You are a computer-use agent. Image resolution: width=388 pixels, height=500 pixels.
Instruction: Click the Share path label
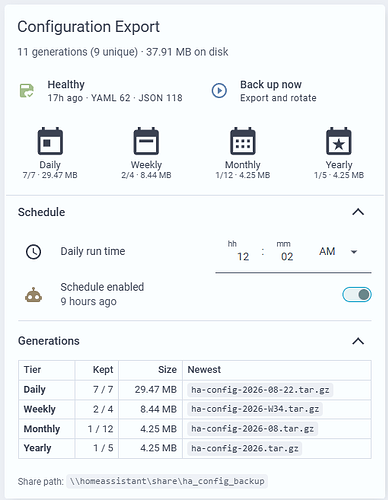[40, 482]
